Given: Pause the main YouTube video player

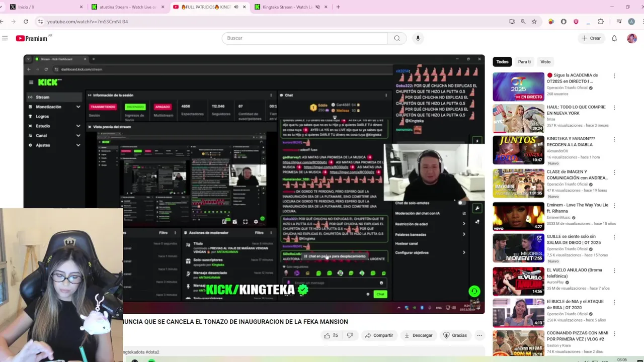Looking at the screenshot, I should pyautogui.click(x=254, y=184).
